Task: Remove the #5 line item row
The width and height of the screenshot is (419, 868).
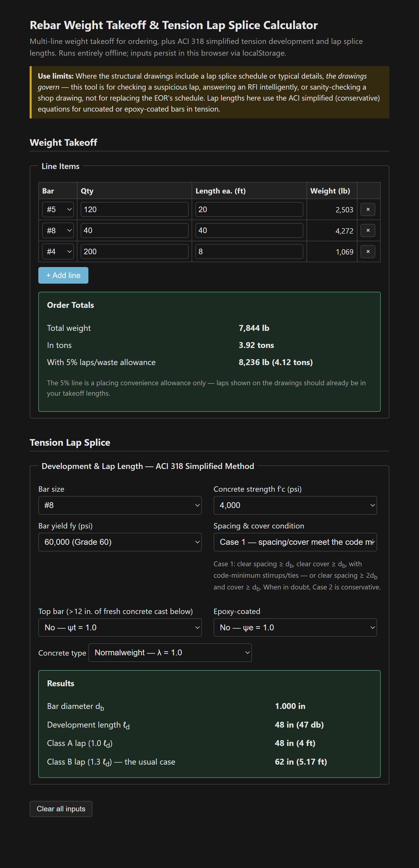Action: click(x=368, y=209)
